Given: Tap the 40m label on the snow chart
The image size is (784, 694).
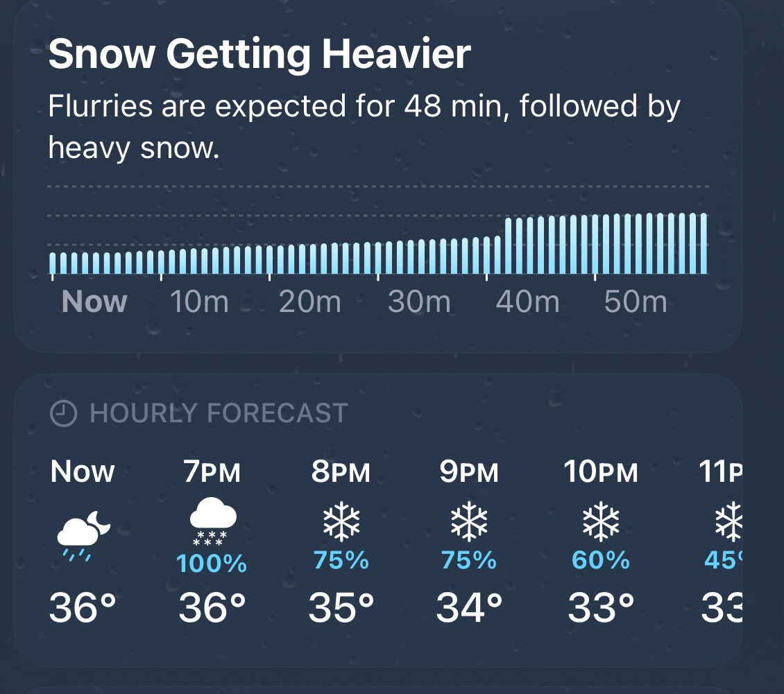Looking at the screenshot, I should coord(527,302).
